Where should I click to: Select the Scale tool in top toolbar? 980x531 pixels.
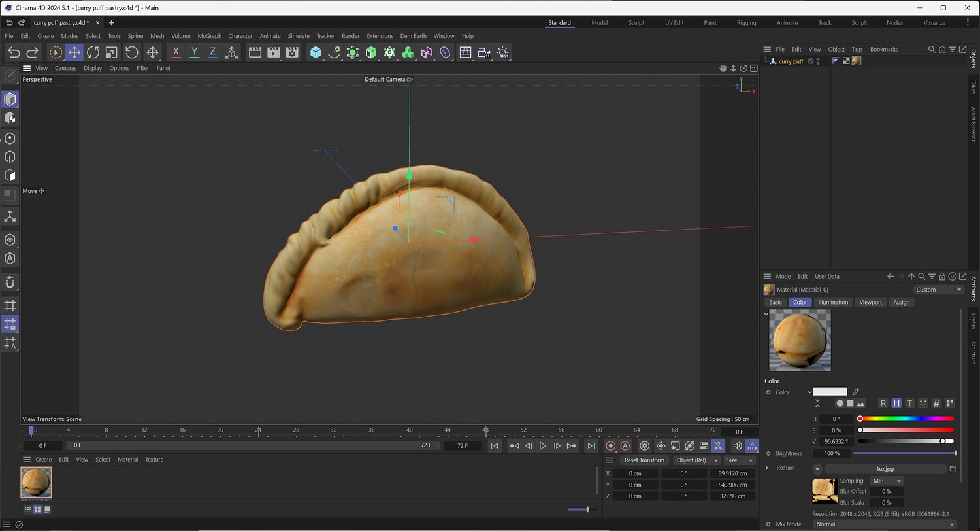click(x=111, y=52)
